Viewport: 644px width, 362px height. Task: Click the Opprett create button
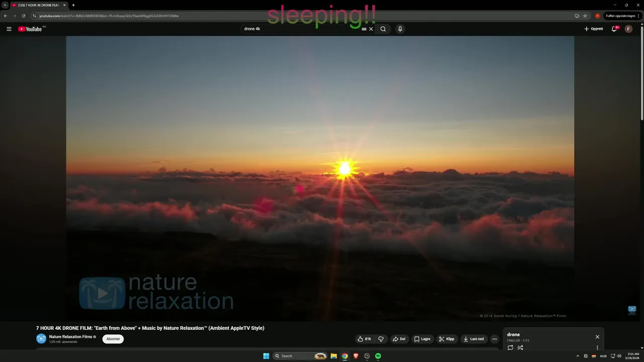click(x=594, y=29)
